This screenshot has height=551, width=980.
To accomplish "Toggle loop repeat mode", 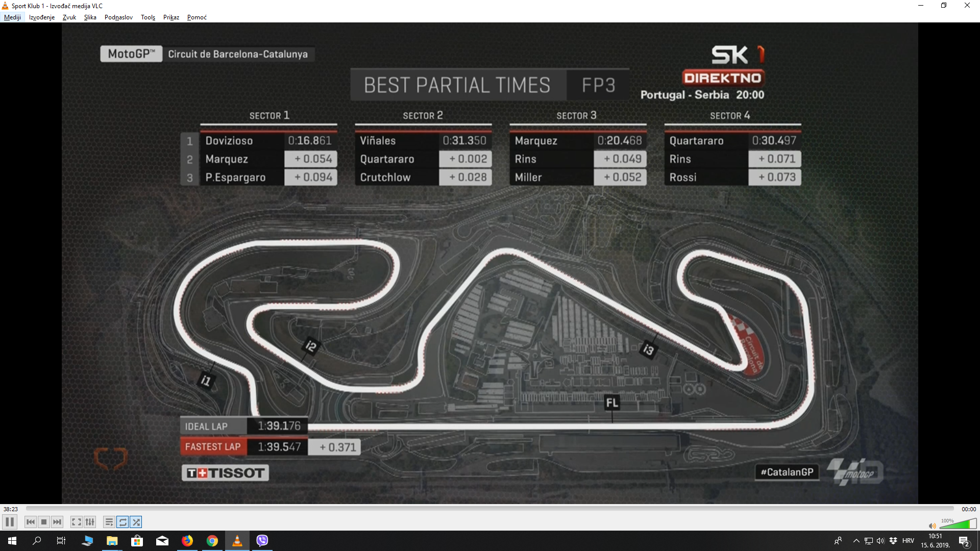I will click(122, 522).
